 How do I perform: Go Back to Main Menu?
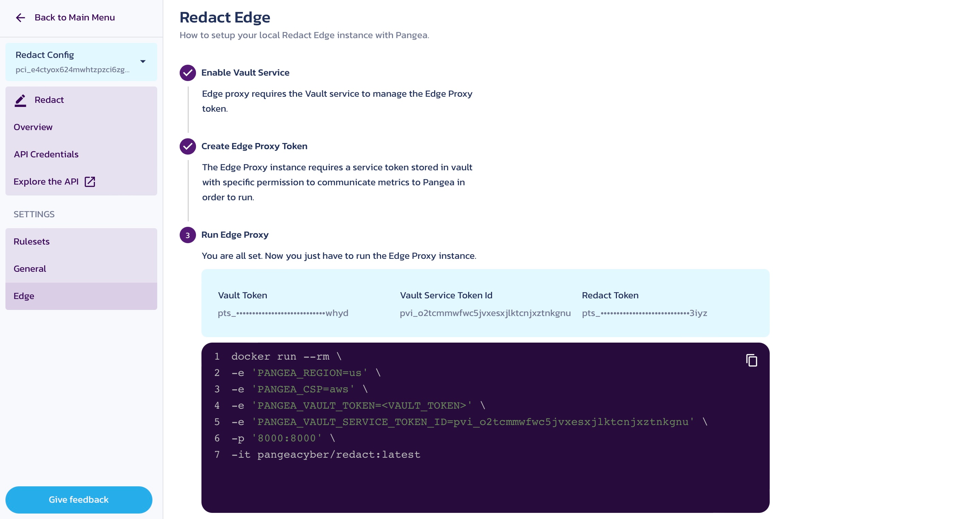(75, 17)
